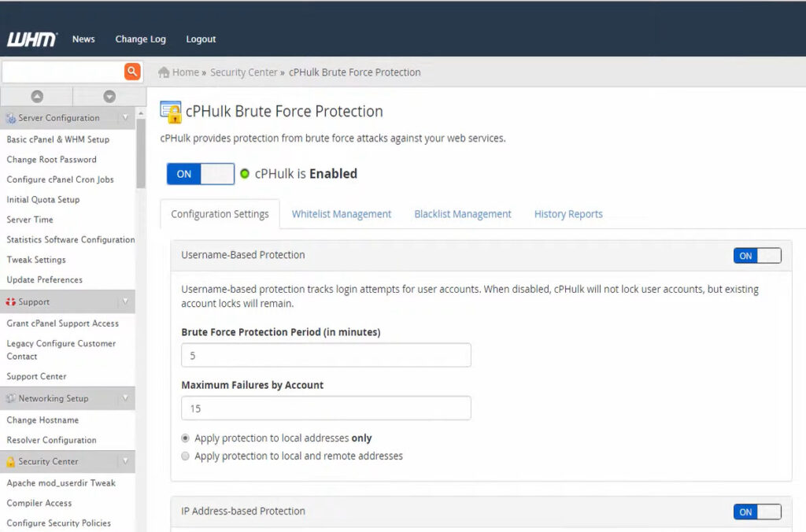Click the Home icon in breadcrumb

pyautogui.click(x=164, y=72)
